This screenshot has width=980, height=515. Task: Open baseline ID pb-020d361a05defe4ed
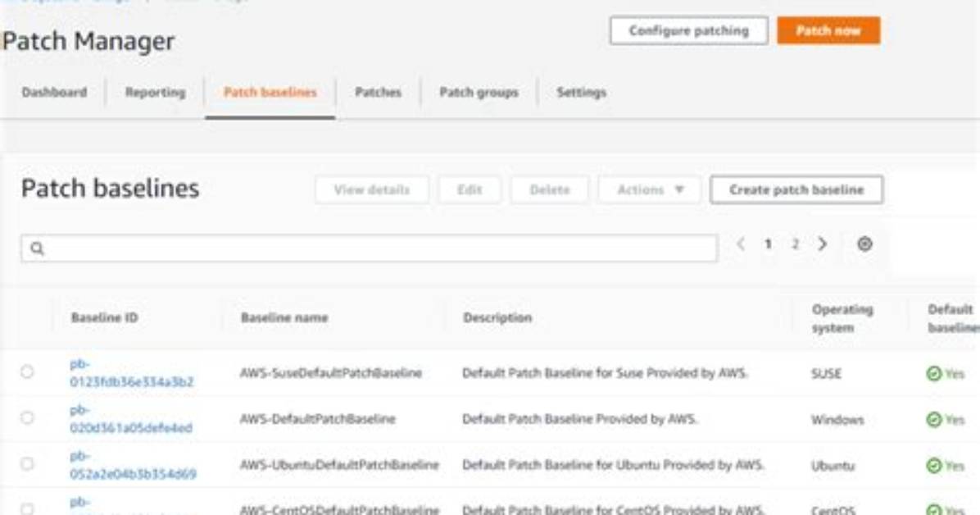tap(130, 418)
